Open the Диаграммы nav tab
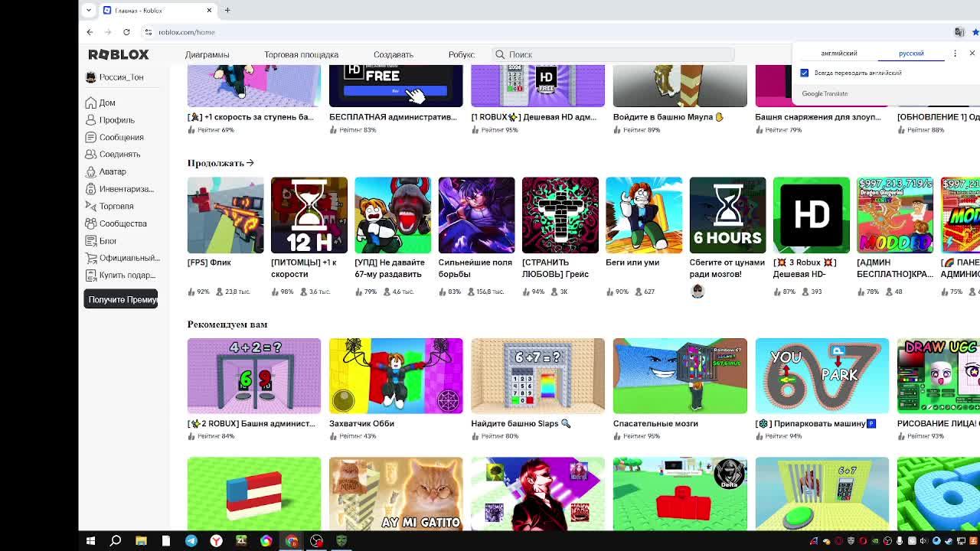 click(207, 54)
